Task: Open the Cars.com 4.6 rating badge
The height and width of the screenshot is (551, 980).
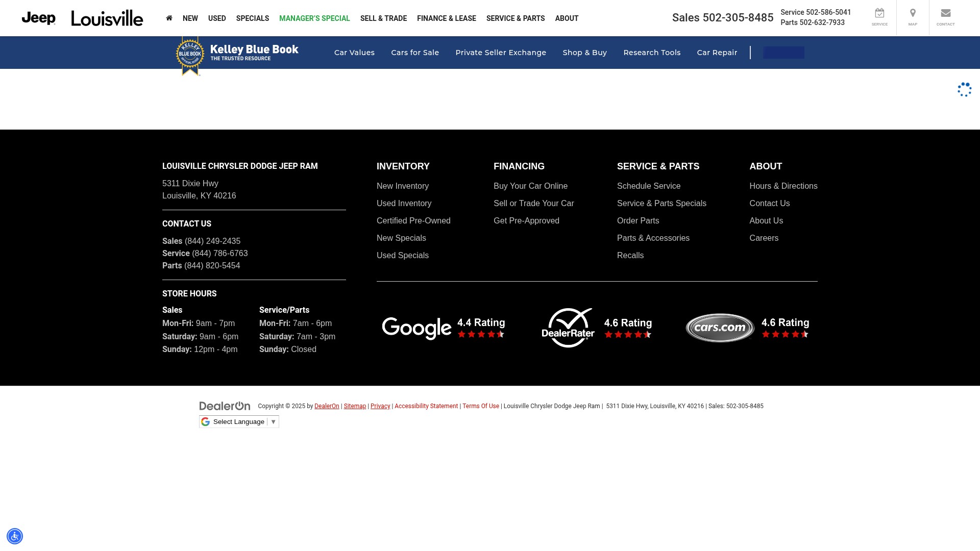Action: [747, 328]
